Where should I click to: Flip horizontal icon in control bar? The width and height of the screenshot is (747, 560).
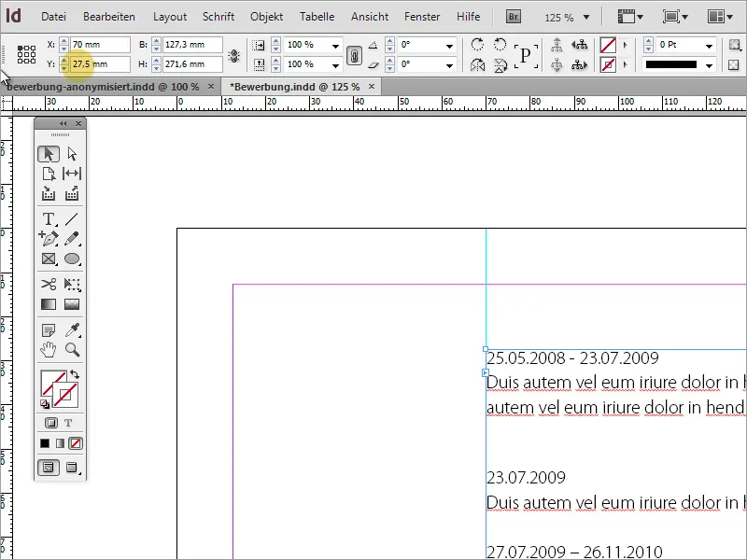point(477,64)
